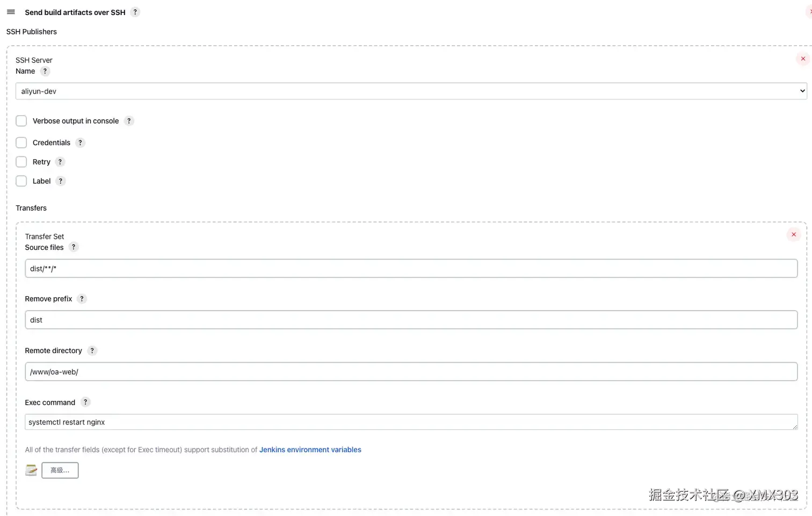Open help for Remove prefix
Screen dimensions: 812x516
coord(82,299)
